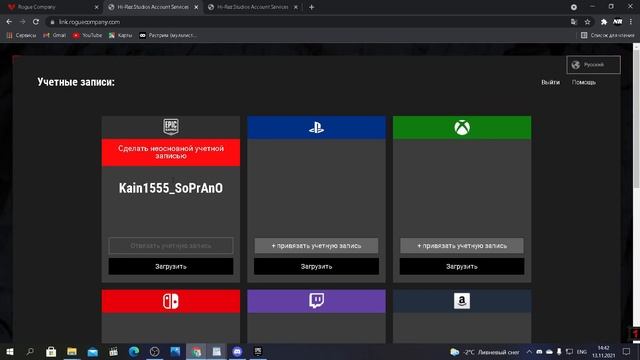640x360 pixels.
Task: Click the Twitch logo header
Action: point(316,301)
